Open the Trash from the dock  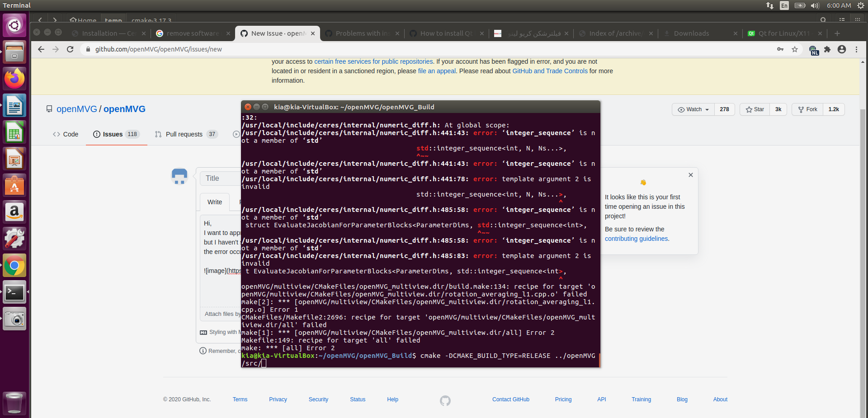(14, 403)
